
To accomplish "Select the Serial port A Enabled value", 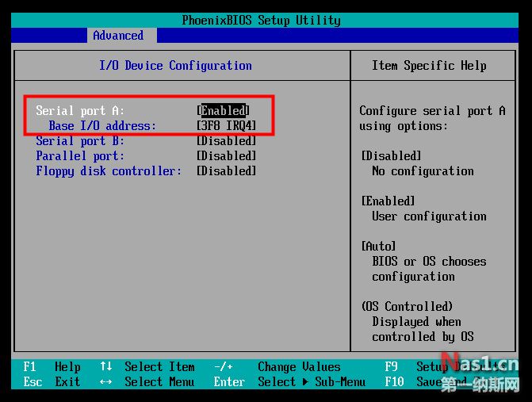I will click(223, 110).
